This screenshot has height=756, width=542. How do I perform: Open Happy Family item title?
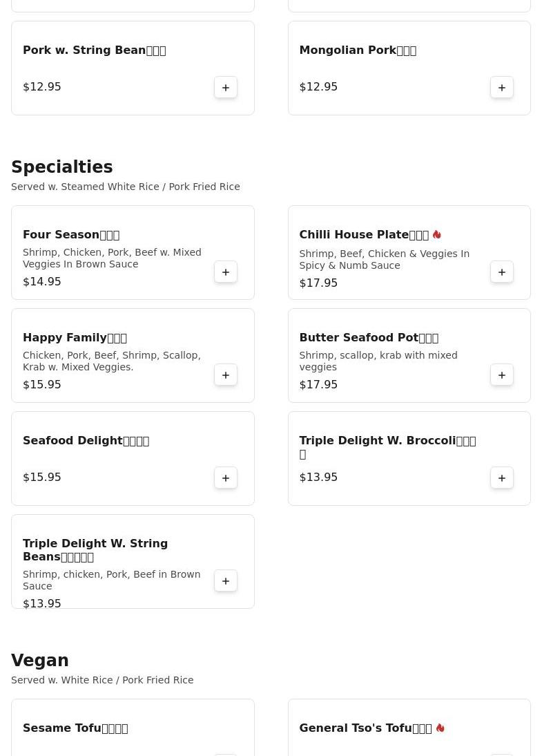point(75,338)
